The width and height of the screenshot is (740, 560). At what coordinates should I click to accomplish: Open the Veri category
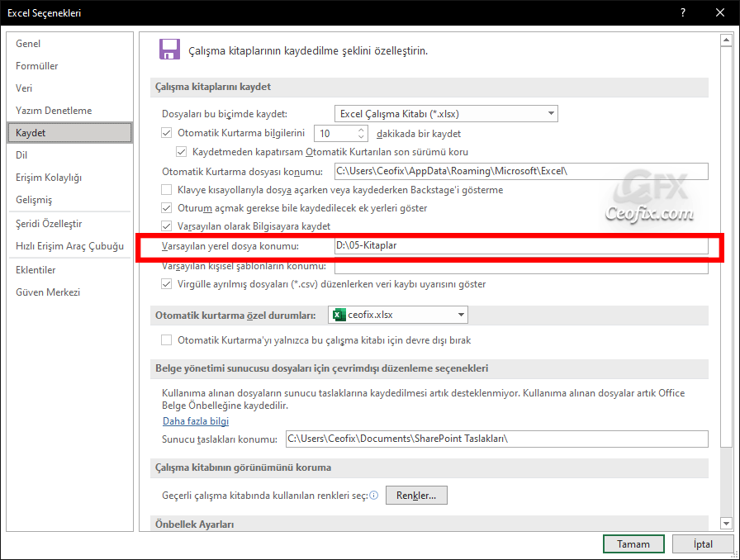tap(70, 88)
